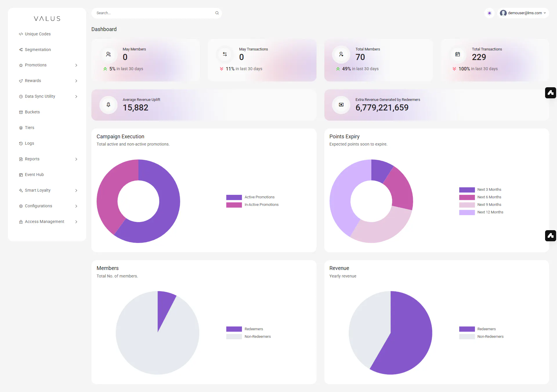The image size is (557, 392).
Task: Click Non-Redeemers grey swatch in Members legend
Action: [234, 337]
